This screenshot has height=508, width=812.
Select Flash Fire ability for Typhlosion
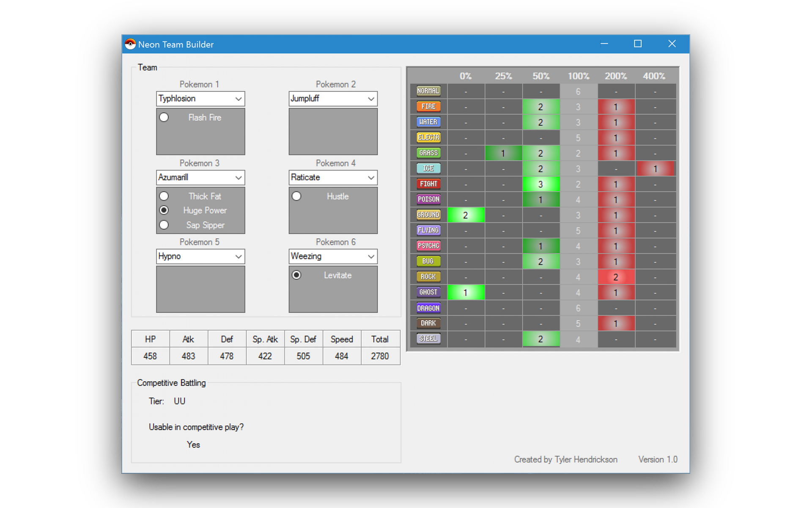pyautogui.click(x=164, y=117)
